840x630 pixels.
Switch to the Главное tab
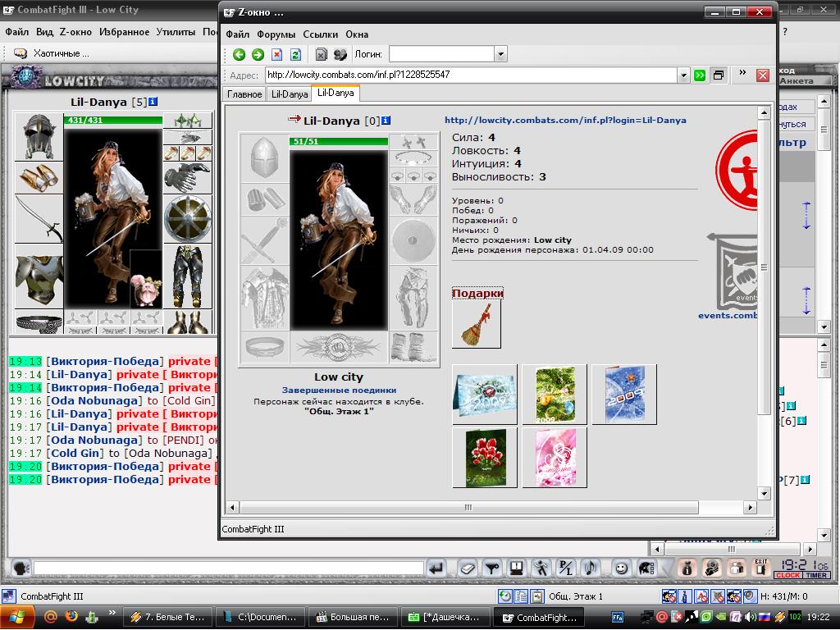tap(244, 94)
